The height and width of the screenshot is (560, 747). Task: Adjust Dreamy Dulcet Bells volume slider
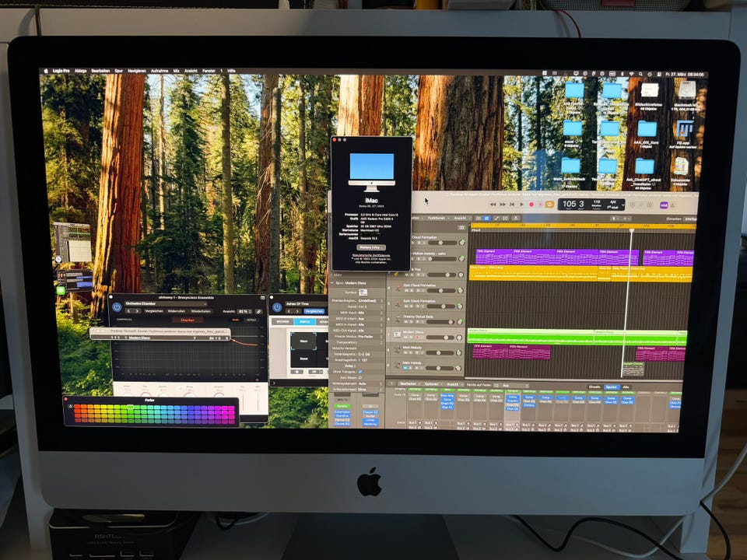[440, 322]
